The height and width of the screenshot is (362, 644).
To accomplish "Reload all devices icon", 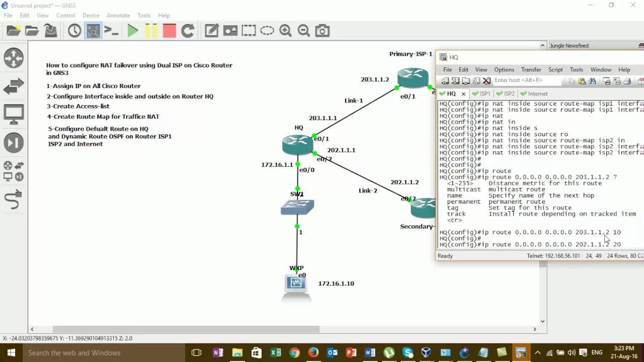I will [x=188, y=31].
